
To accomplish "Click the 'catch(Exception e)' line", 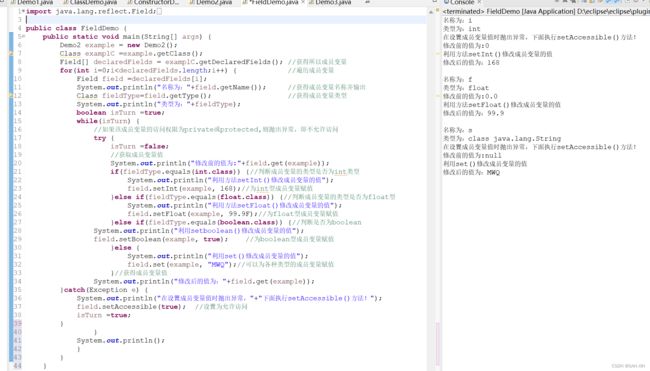I will pos(104,290).
